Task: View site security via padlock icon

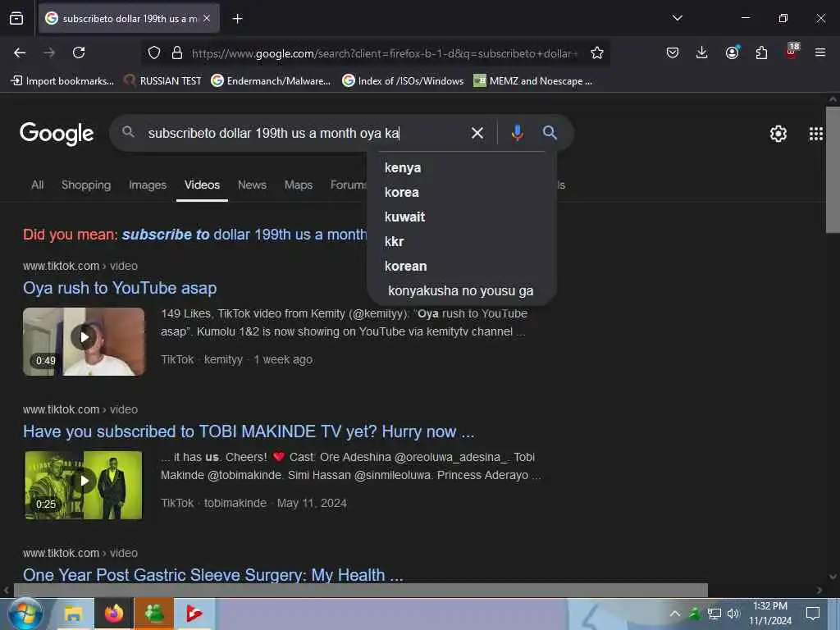Action: coord(177,52)
